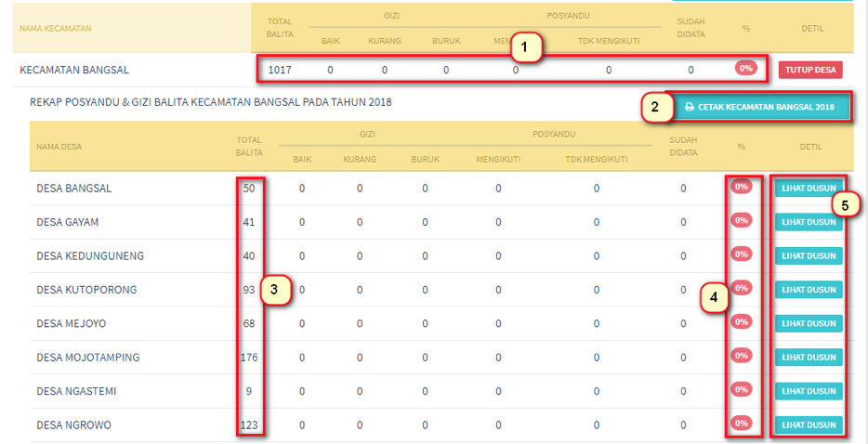
Task: Open Lihat Dusun for Desa Kedunguneng
Action: click(808, 255)
